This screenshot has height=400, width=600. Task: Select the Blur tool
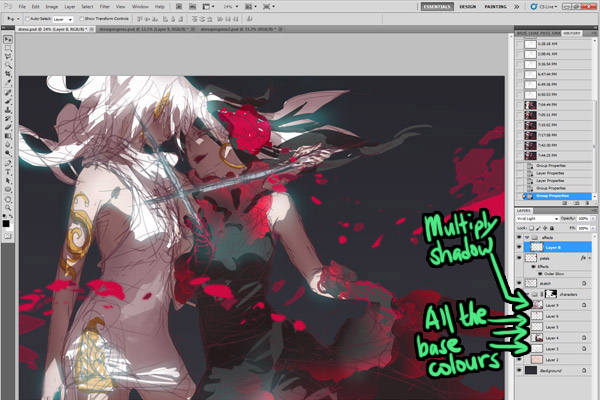coord(8,144)
